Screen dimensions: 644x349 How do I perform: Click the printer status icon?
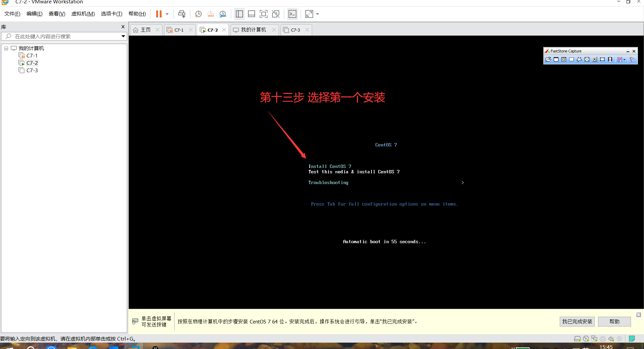pos(603,339)
